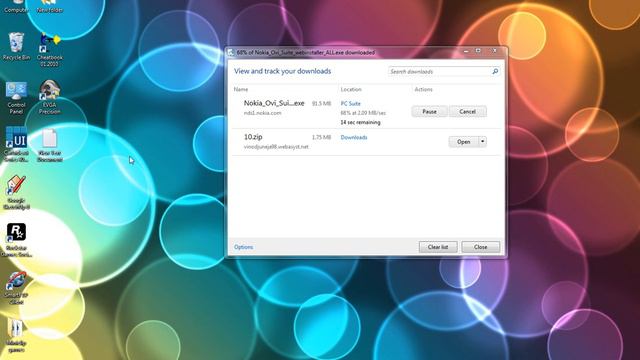Open the bottom games folder icon on the desktop
640x360 pixels.
tap(16, 336)
